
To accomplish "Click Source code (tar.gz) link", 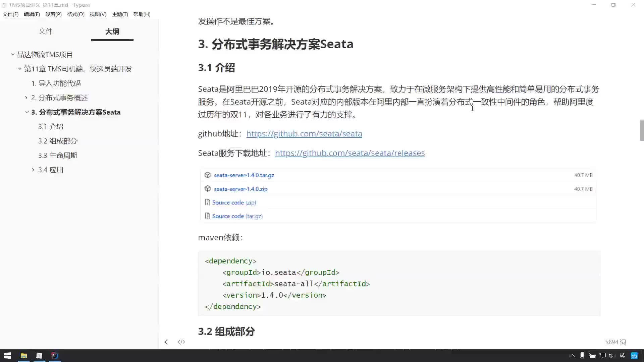I will pos(237,216).
